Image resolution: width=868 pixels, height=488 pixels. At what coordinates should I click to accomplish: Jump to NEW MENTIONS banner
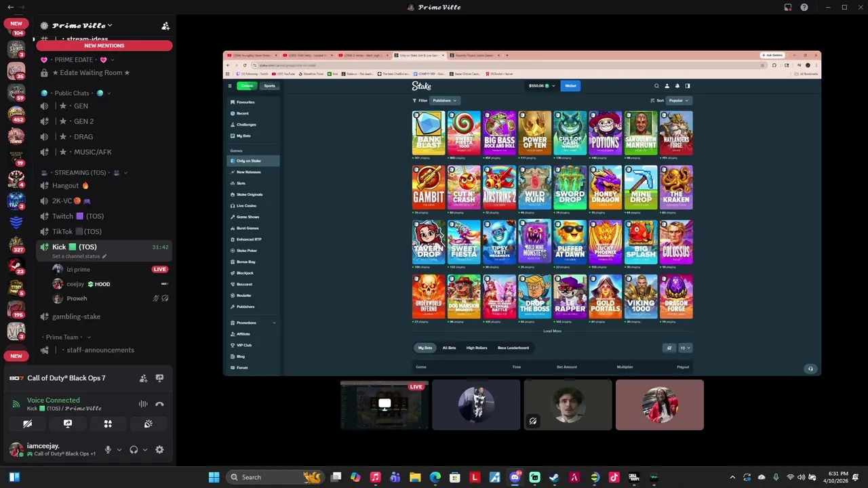104,45
